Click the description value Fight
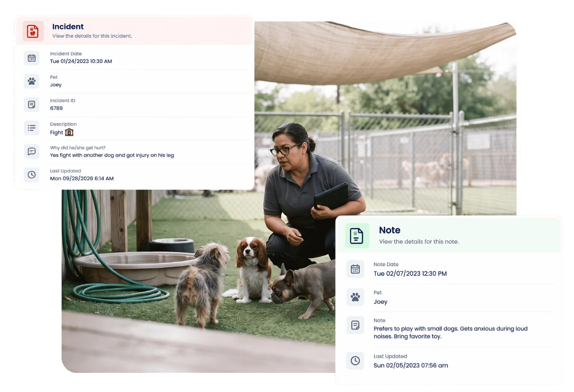The height and width of the screenshot is (392, 574). tap(57, 132)
